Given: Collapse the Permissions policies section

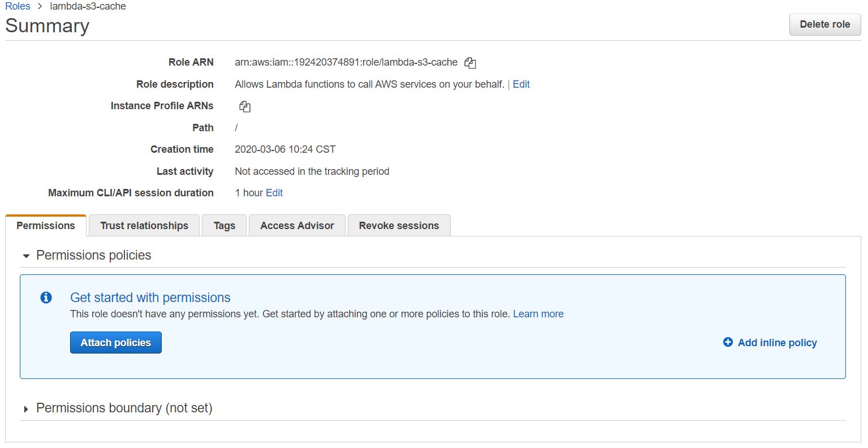Looking at the screenshot, I should [26, 256].
